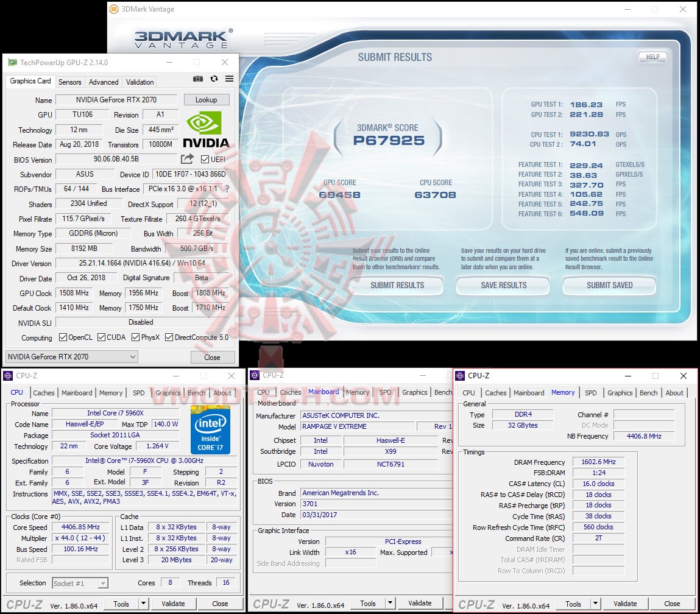This screenshot has width=700, height=614.
Task: Click the Core Speed value 4406.85 MHz
Action: (81, 527)
